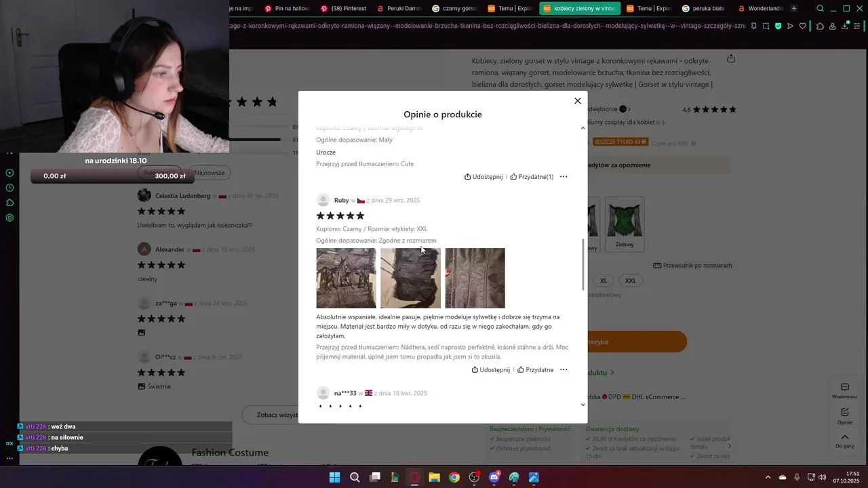
Task: Switch to the 'czarny gorset' Google tab
Action: 455,9
